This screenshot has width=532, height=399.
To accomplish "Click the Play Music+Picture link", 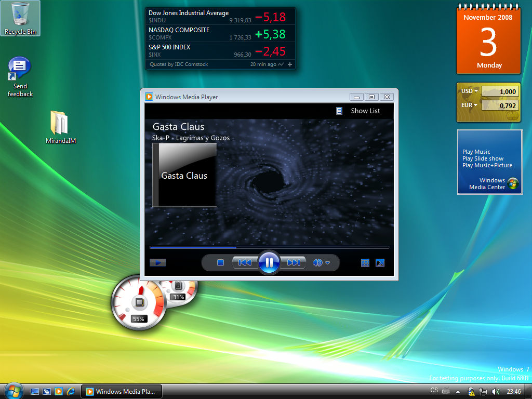I will [x=487, y=165].
